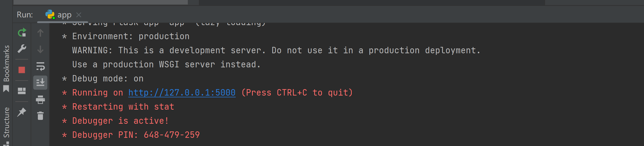Open run configuration wrench settings
644x146 pixels.
[22, 49]
